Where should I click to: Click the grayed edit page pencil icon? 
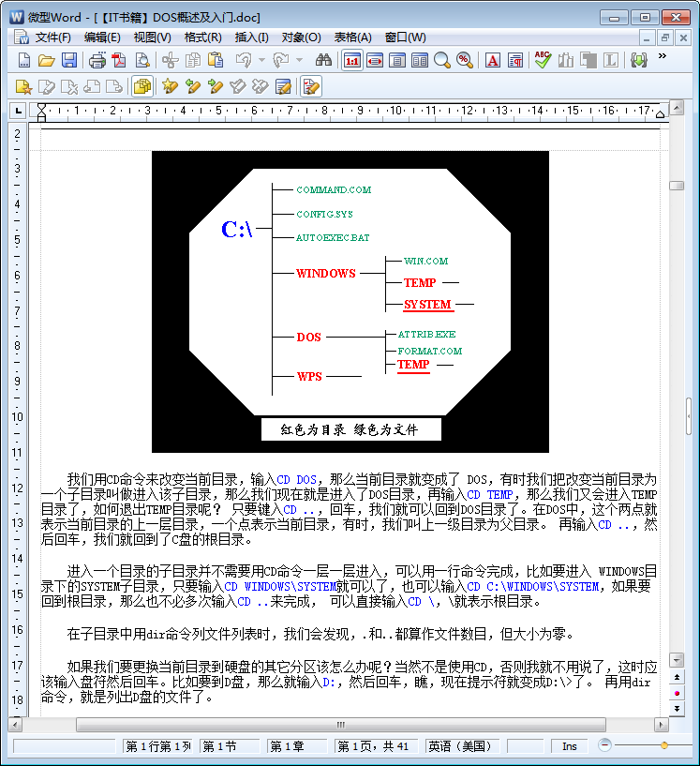(x=46, y=87)
